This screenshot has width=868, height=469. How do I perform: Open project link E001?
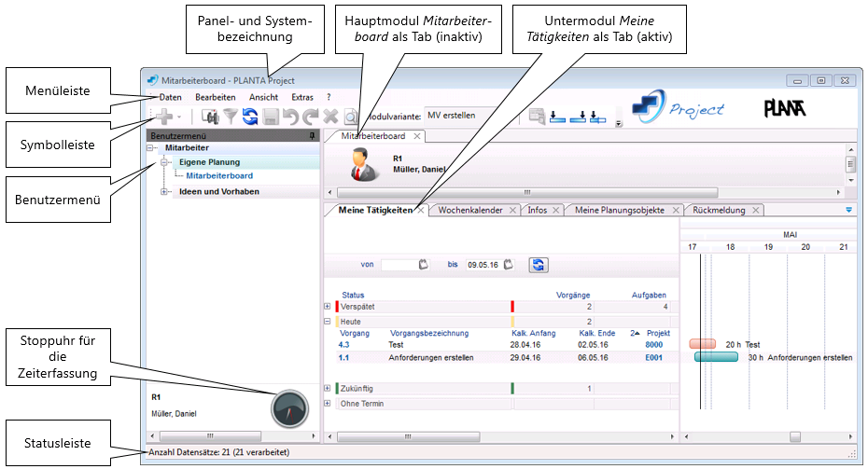[653, 358]
